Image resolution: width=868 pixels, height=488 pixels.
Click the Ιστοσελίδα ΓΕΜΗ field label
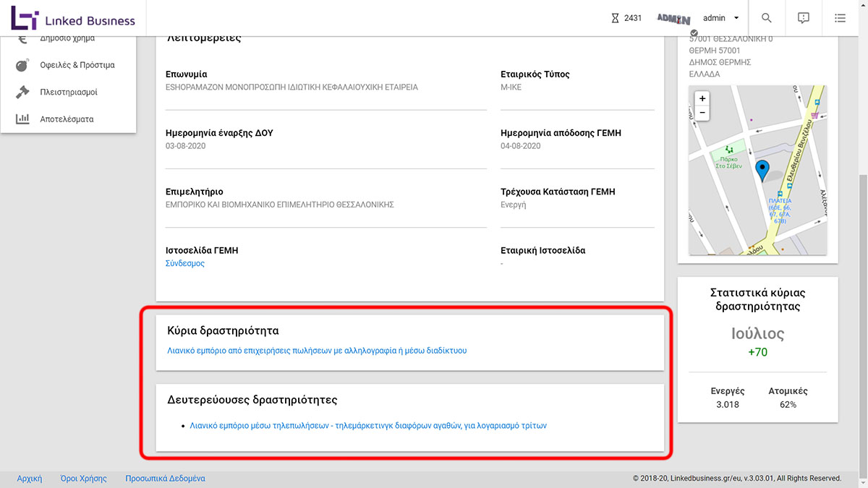pos(202,250)
